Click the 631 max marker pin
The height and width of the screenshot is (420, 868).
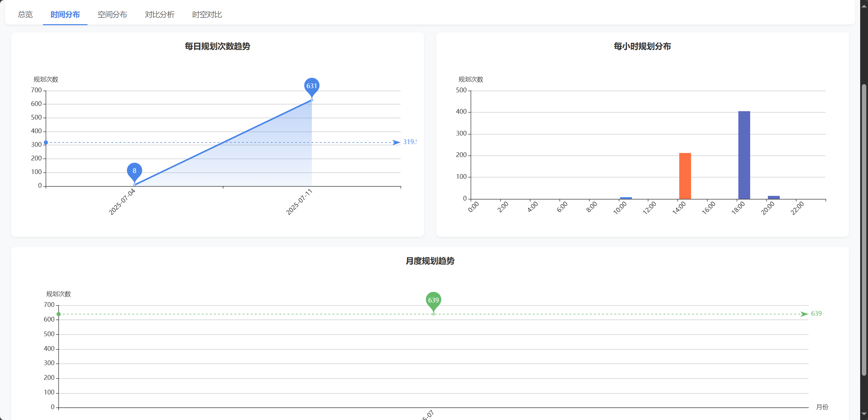[312, 86]
